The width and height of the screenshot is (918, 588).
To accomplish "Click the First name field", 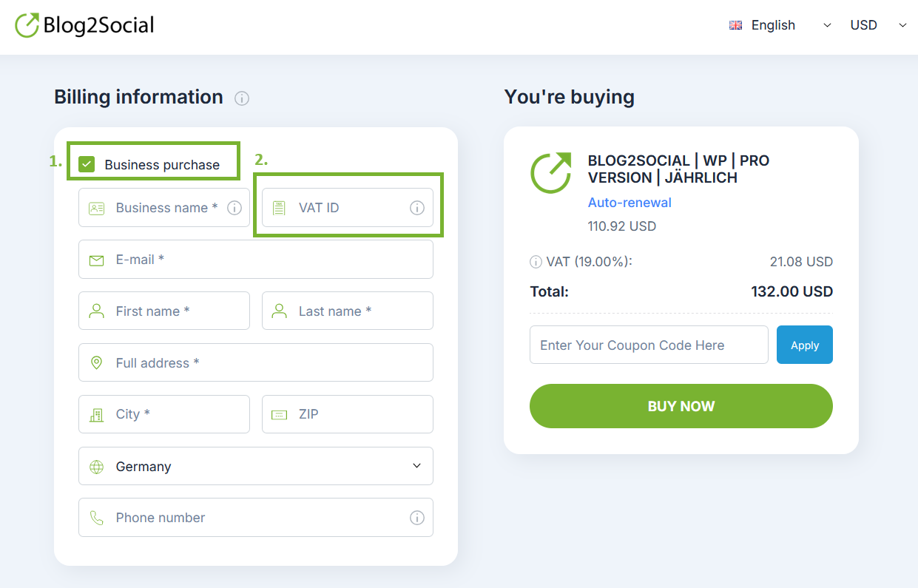I will click(164, 311).
